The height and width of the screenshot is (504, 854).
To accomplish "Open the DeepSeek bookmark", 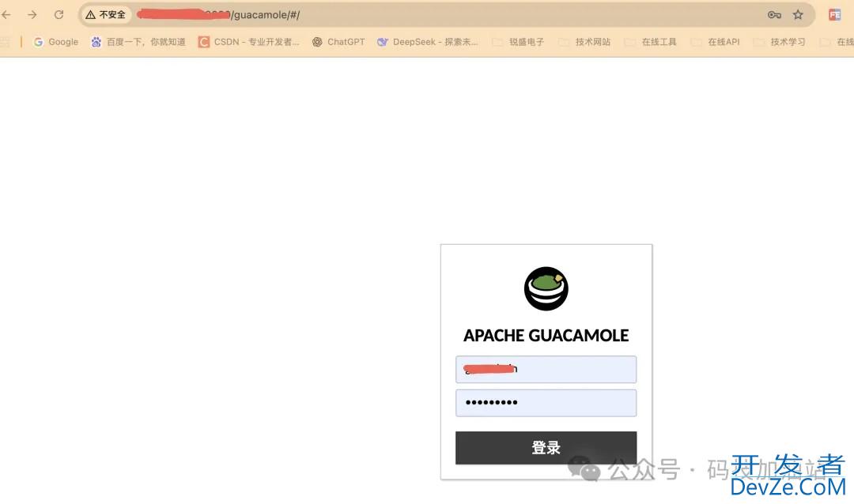I will pos(428,42).
